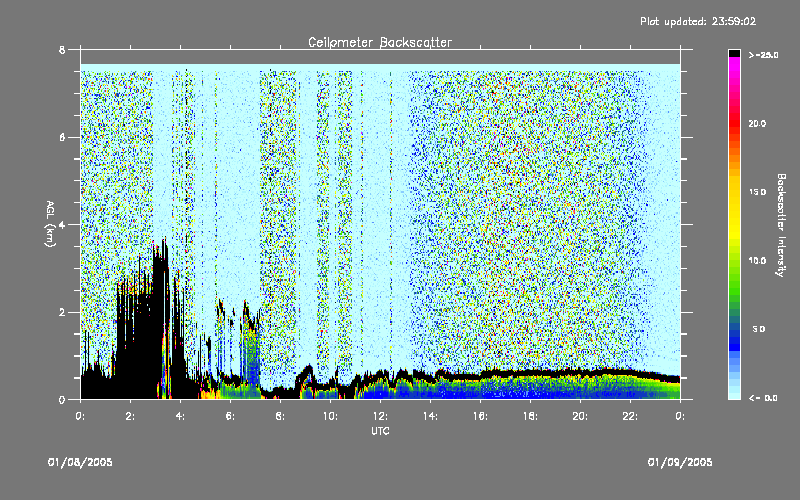Click the y-axis tick label 6
The image size is (800, 500).
(62, 138)
